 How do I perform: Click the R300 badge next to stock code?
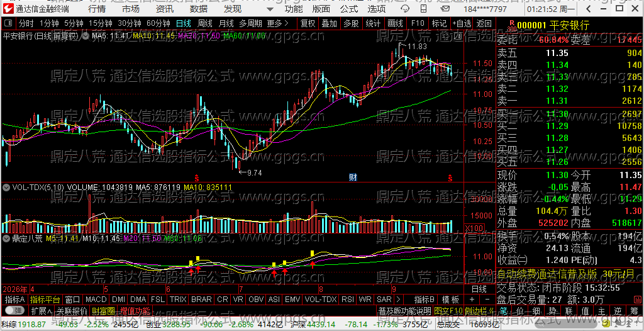click(x=511, y=26)
